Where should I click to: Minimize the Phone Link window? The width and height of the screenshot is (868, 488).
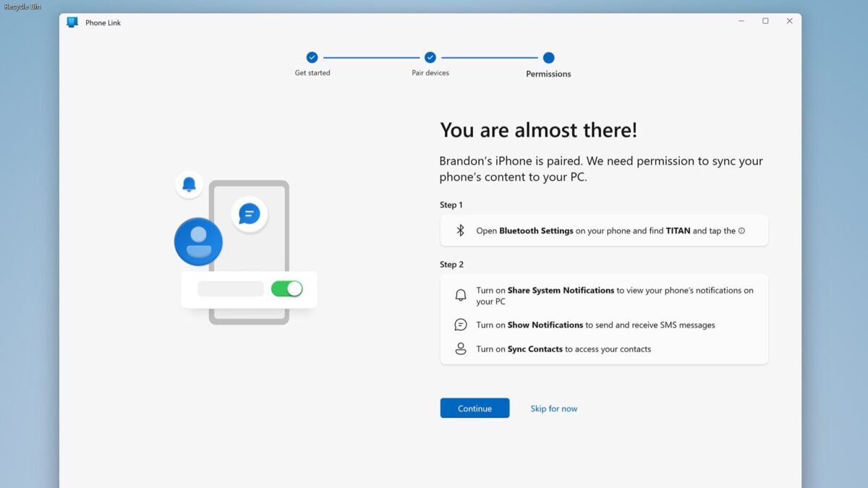click(741, 21)
